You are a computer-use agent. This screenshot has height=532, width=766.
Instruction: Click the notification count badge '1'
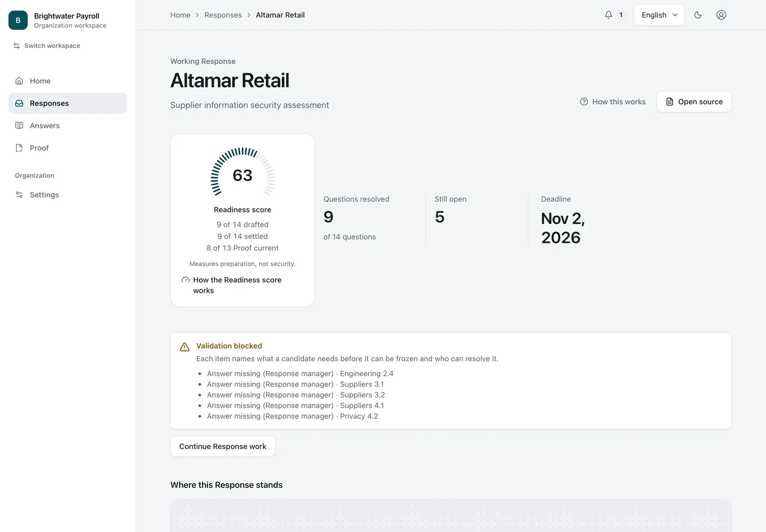coord(621,15)
